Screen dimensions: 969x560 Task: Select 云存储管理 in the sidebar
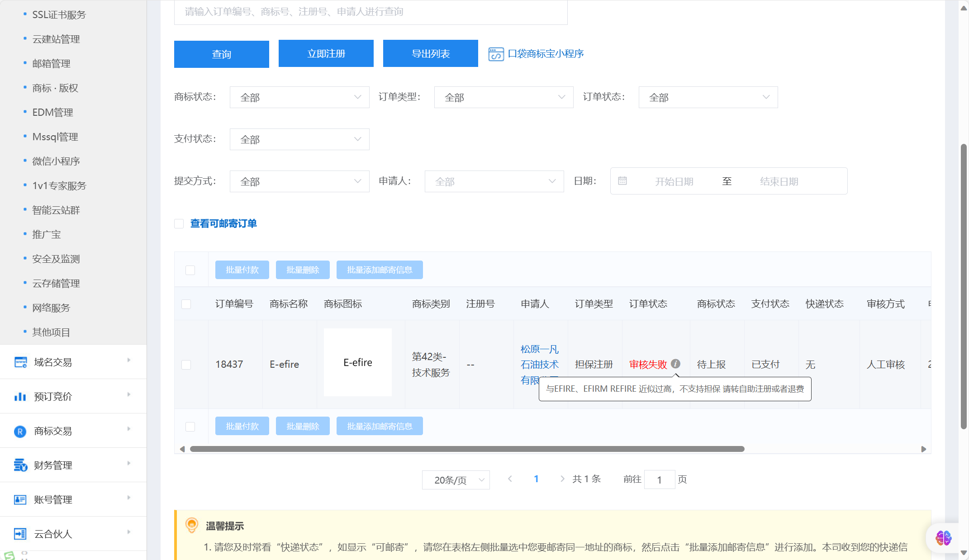[x=56, y=284]
